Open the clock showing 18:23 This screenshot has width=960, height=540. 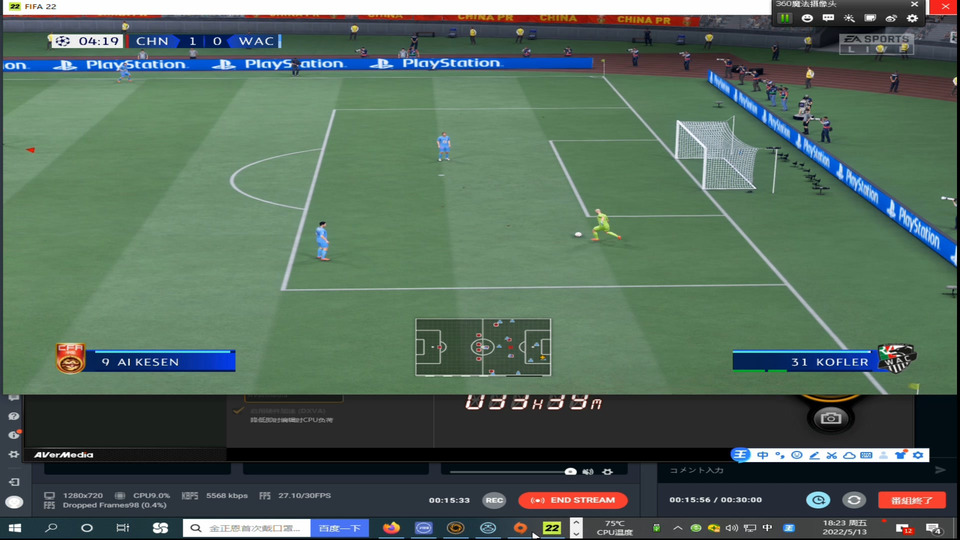[844, 528]
